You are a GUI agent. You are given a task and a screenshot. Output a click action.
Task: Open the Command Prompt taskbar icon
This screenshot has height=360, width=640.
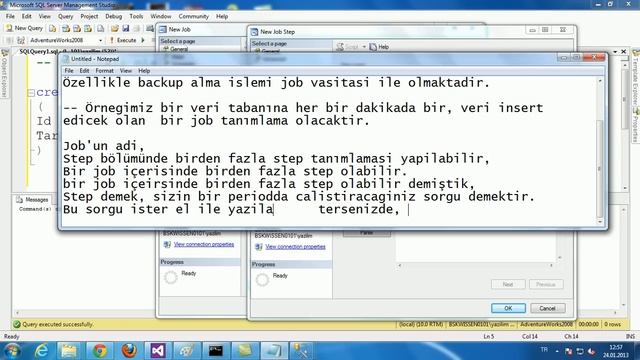coord(216,351)
